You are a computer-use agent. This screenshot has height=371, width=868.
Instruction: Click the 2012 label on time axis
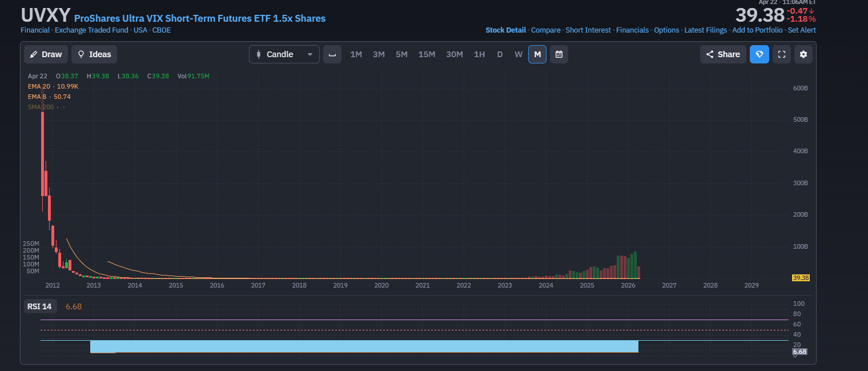tap(53, 285)
